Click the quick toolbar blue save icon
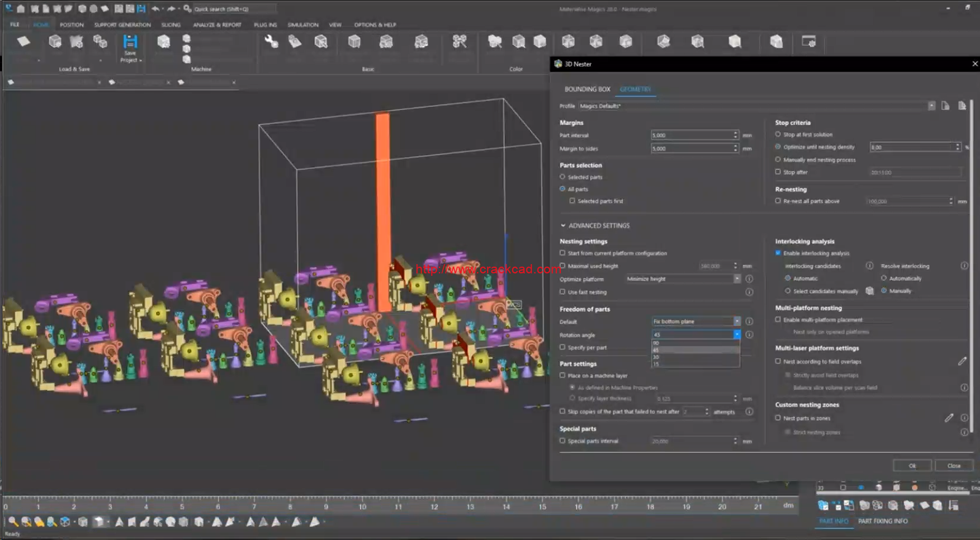980x540 pixels. 141,9
